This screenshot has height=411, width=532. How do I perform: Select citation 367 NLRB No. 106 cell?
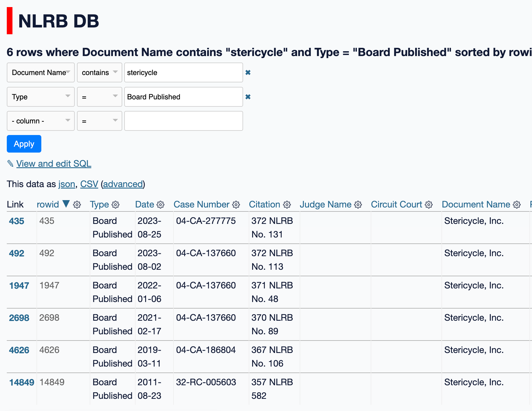pyautogui.click(x=274, y=357)
